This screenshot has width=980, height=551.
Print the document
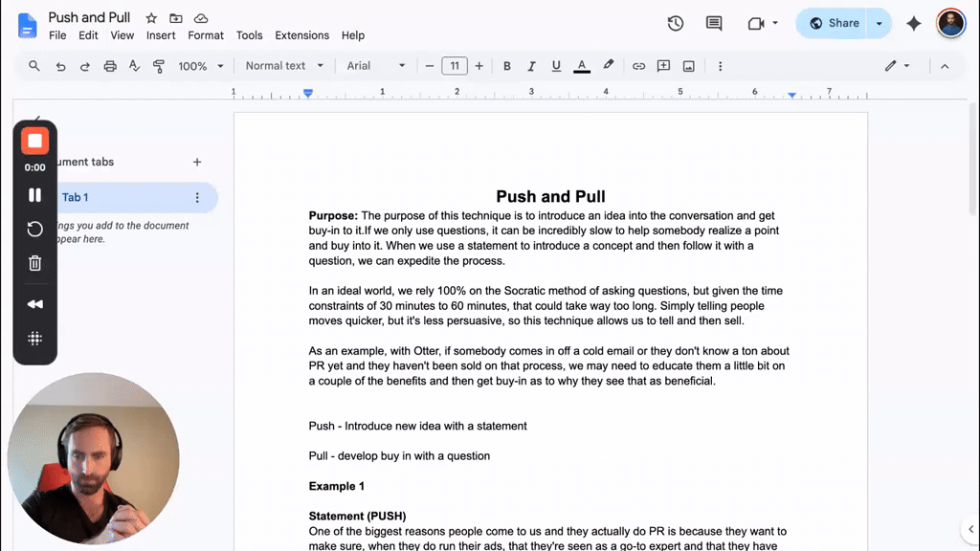coord(110,66)
